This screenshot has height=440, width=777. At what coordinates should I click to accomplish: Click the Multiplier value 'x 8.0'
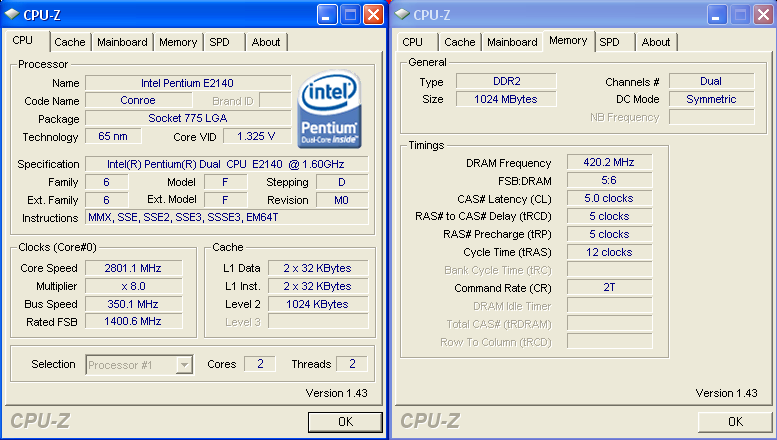pyautogui.click(x=133, y=286)
